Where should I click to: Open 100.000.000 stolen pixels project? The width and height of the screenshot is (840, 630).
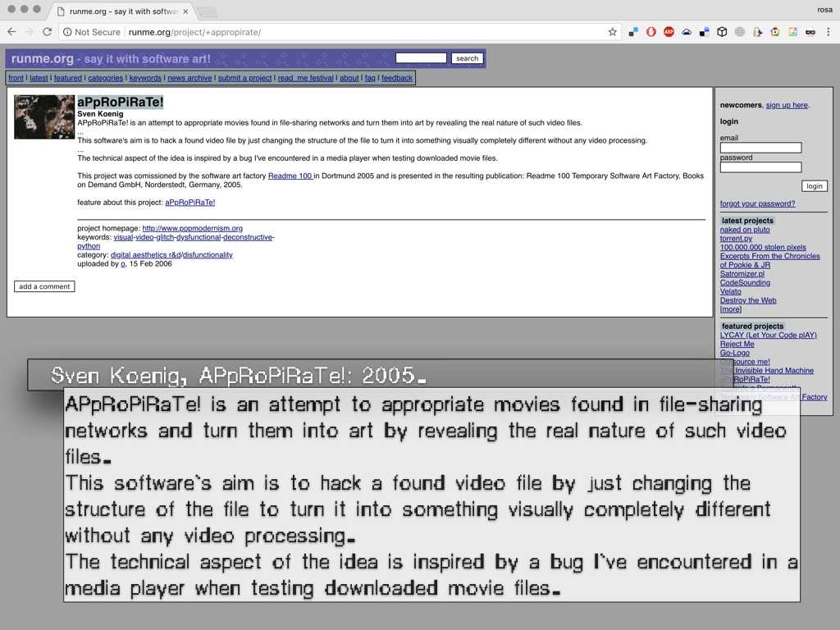tap(763, 248)
